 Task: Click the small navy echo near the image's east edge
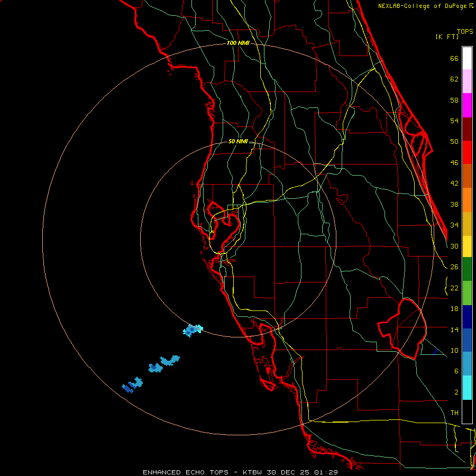click(435, 352)
